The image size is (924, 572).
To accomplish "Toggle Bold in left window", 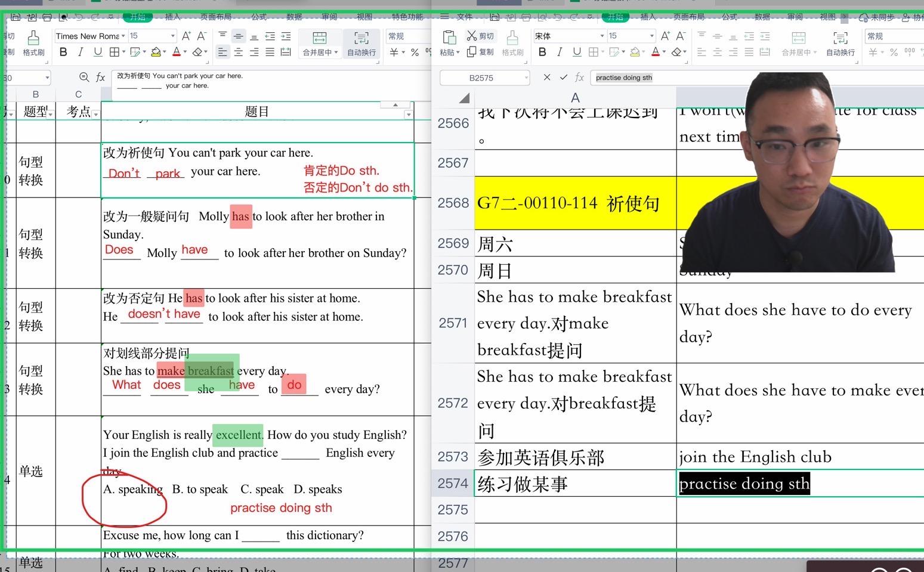I will pyautogui.click(x=63, y=52).
